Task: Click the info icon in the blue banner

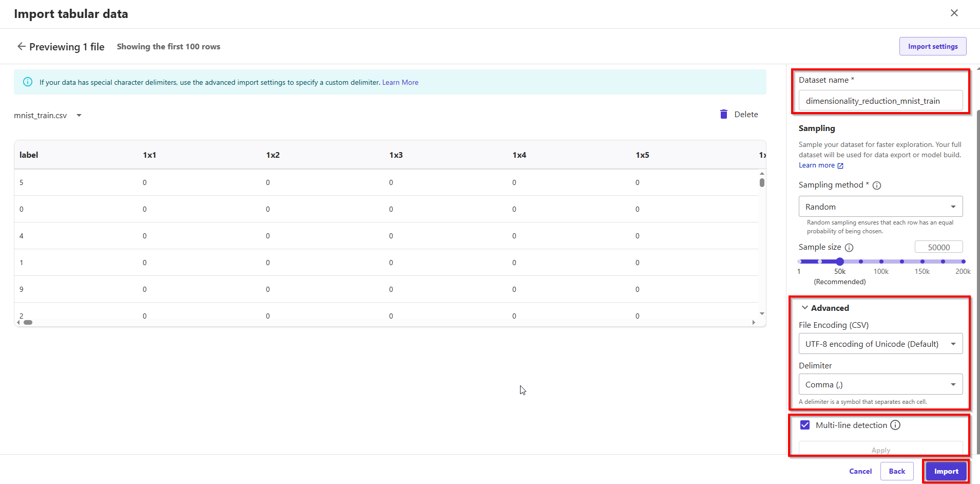Action: coord(28,82)
